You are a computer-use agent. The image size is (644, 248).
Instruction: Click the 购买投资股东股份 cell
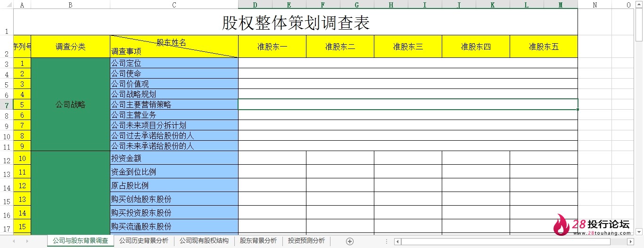click(174, 213)
